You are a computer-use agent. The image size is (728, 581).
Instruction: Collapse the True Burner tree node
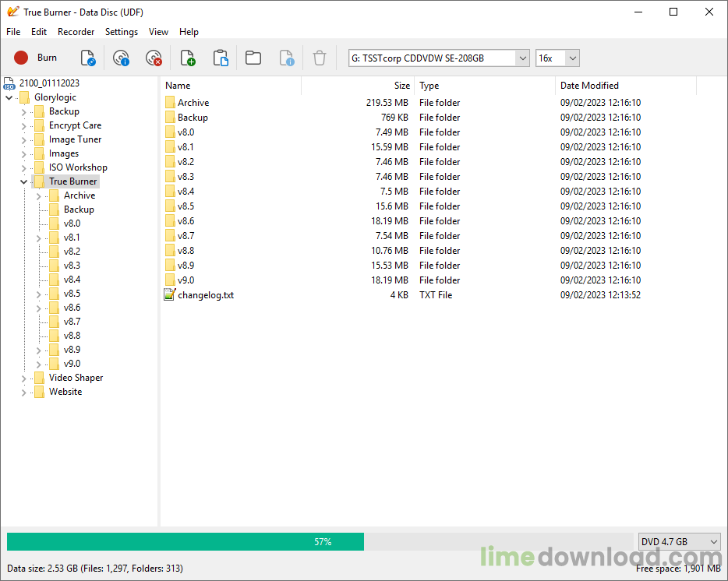pos(23,182)
